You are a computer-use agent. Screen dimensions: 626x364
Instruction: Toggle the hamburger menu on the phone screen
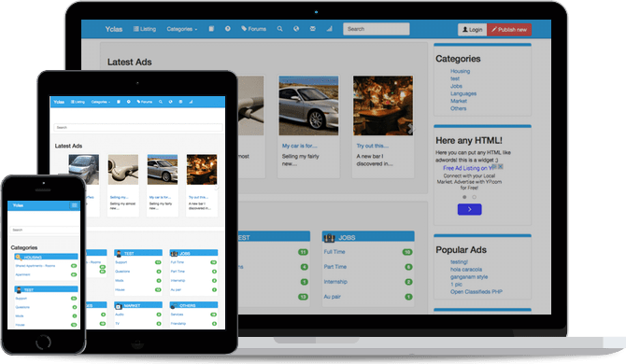[74, 205]
